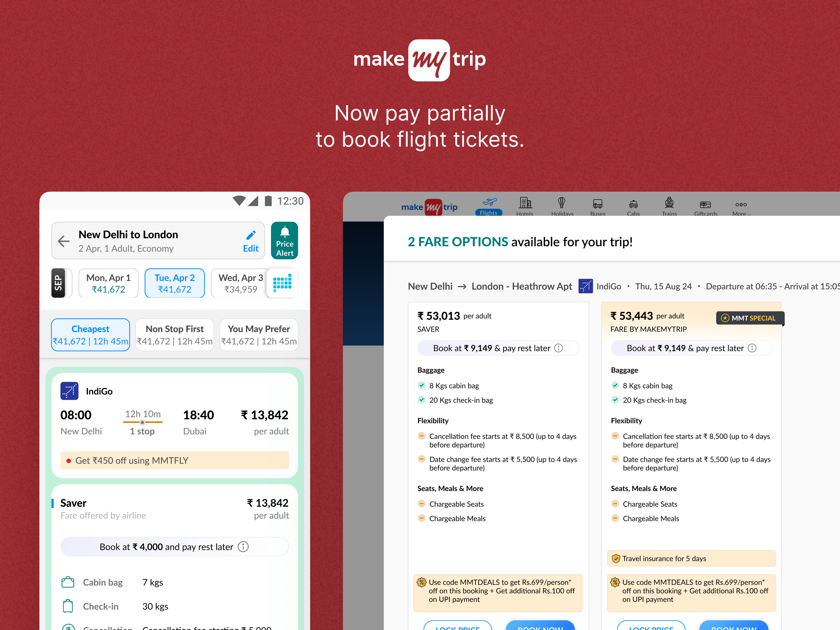The height and width of the screenshot is (630, 840).
Task: Open the Price Alert bell button
Action: pos(284,240)
